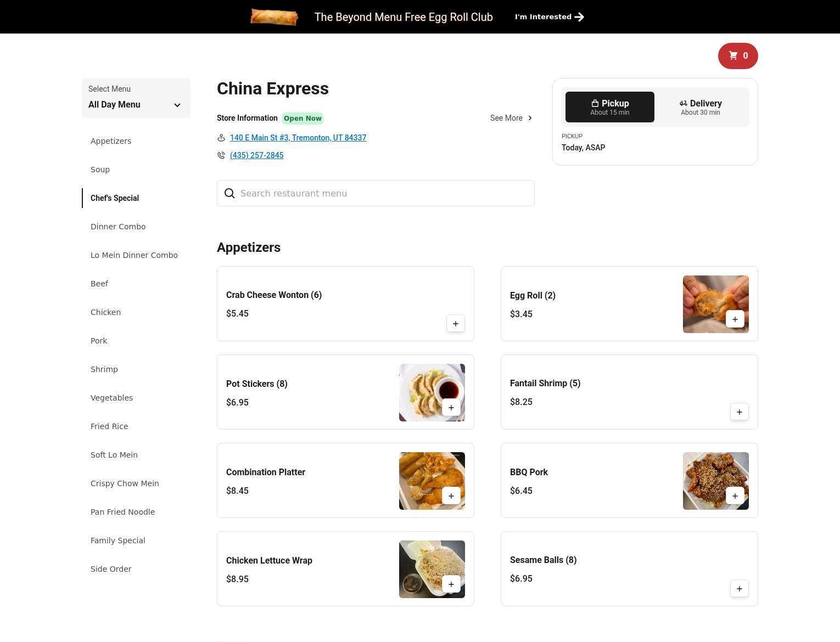Change the pickup time Today, ASAP
Screen dimensions: 840x642
584,148
